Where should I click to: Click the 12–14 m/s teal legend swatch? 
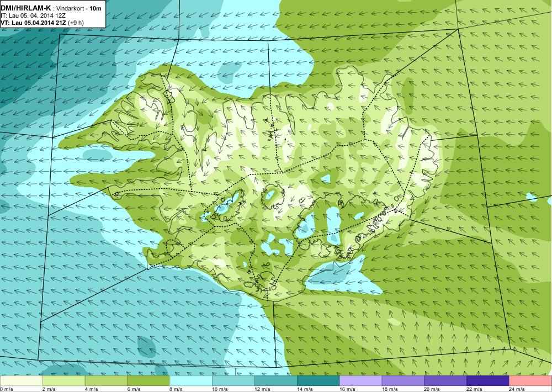pos(276,381)
